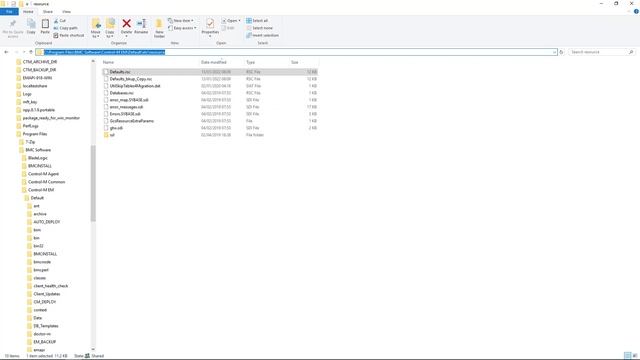Open recent locations dropdown arrow
Viewport: 640px width, 360px height.
click(24, 52)
